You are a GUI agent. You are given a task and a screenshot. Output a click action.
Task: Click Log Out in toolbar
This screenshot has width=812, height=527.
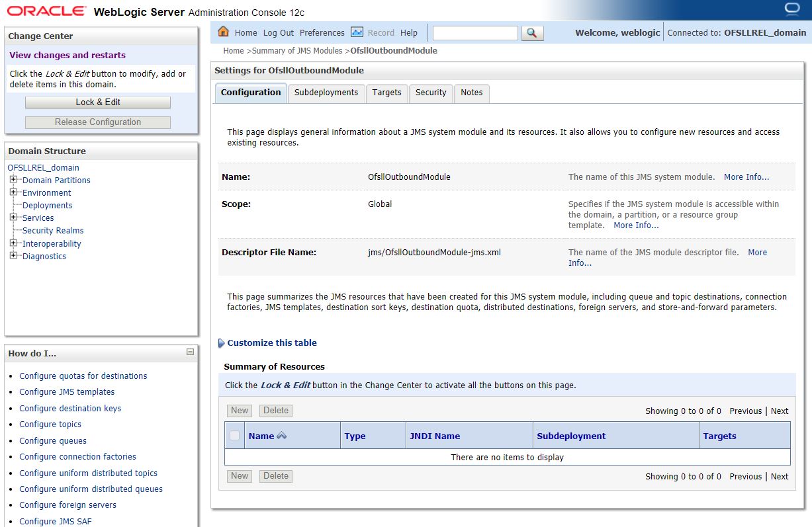point(279,32)
